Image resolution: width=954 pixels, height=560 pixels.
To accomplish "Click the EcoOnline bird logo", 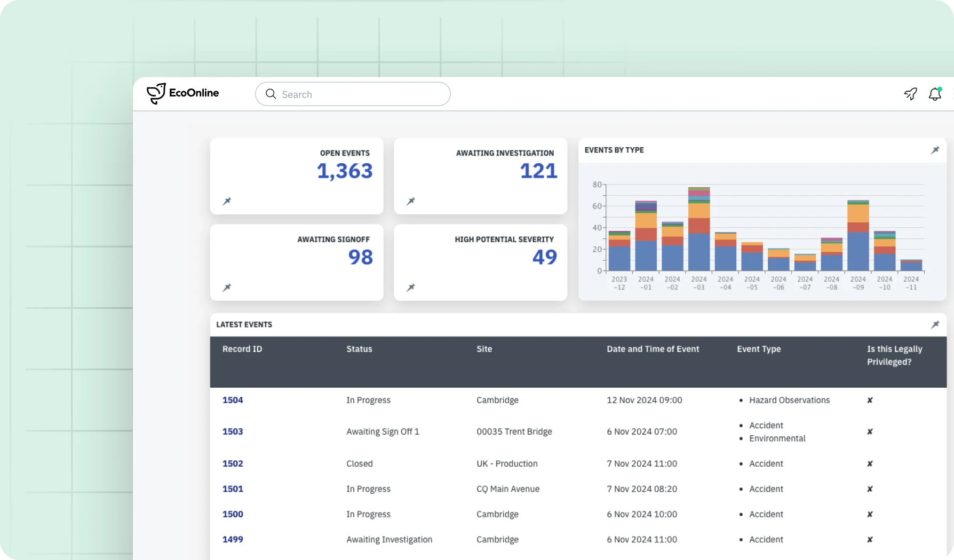I will coord(155,93).
